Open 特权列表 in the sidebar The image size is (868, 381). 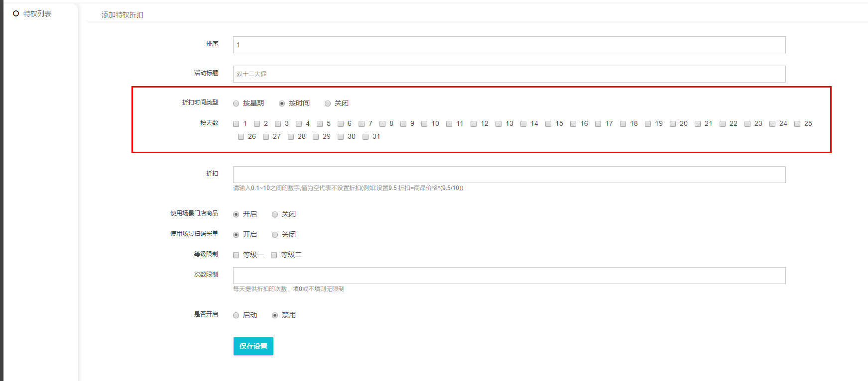point(37,14)
